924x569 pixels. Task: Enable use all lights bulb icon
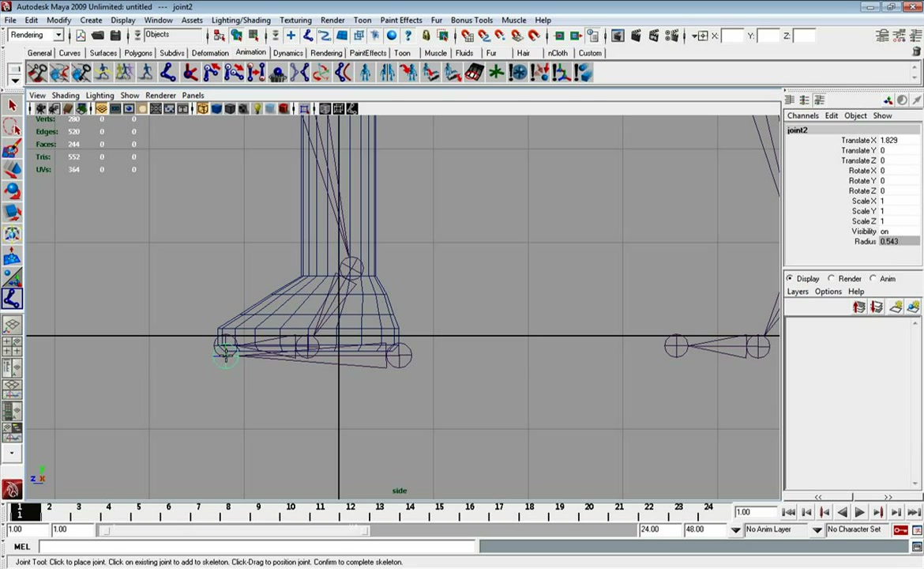coord(257,108)
